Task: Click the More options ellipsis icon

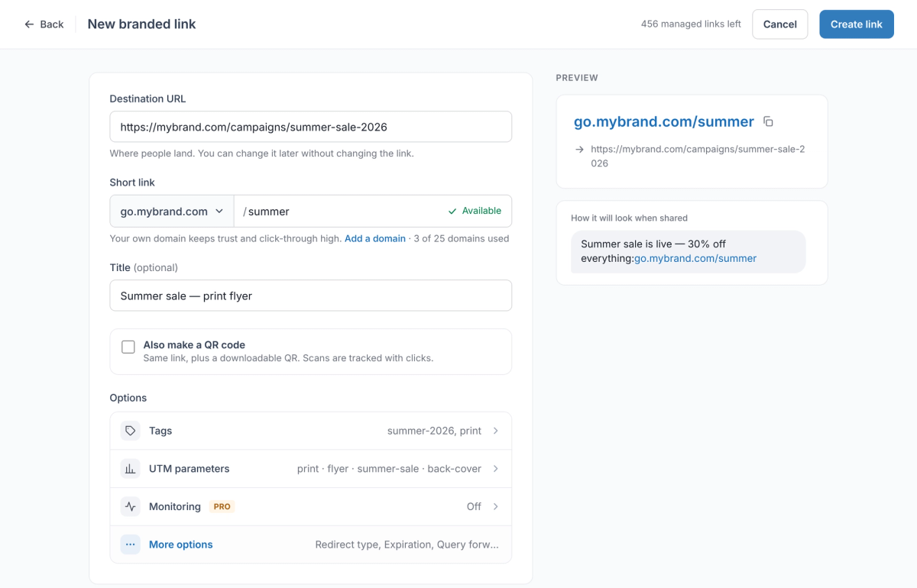Action: [x=131, y=544]
